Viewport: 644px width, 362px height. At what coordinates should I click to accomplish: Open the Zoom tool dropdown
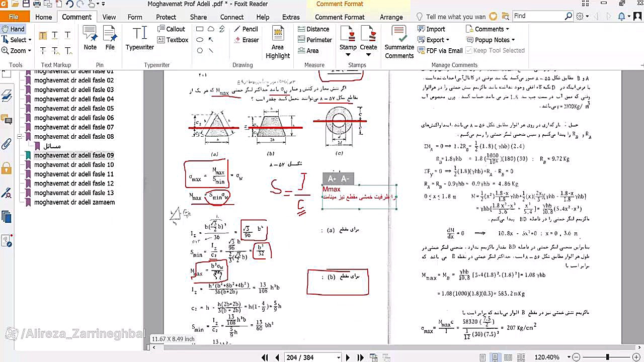[x=30, y=50]
